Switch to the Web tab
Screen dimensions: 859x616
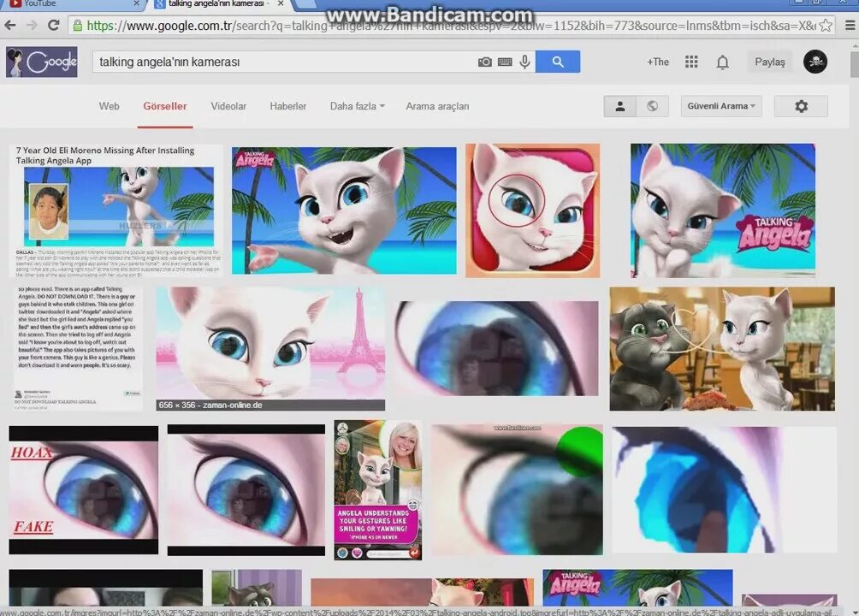point(109,106)
